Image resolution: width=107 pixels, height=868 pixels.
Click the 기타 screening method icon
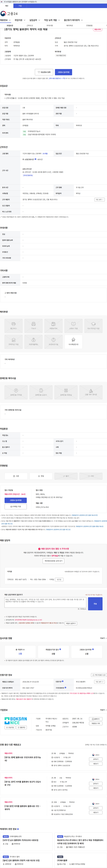pyautogui.click(x=91, y=476)
